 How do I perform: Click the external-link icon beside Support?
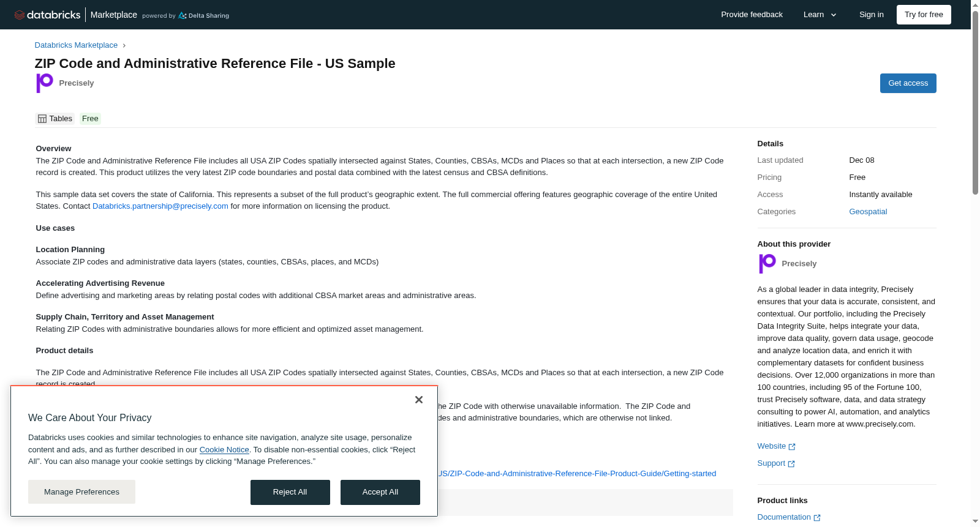pos(791,464)
